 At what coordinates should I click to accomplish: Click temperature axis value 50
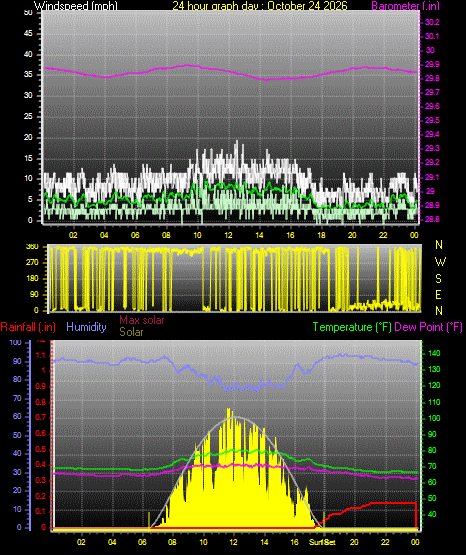coord(432,498)
